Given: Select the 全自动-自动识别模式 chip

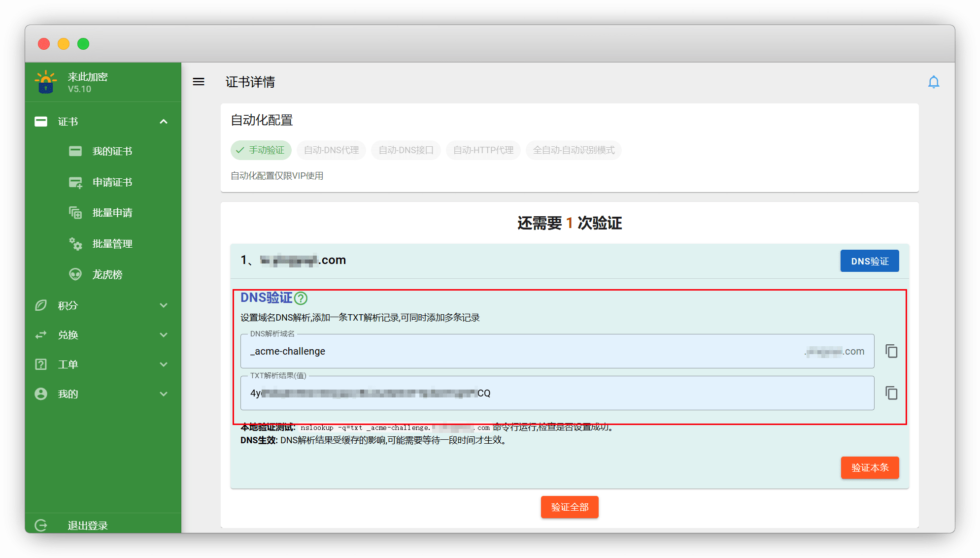Looking at the screenshot, I should [x=574, y=150].
